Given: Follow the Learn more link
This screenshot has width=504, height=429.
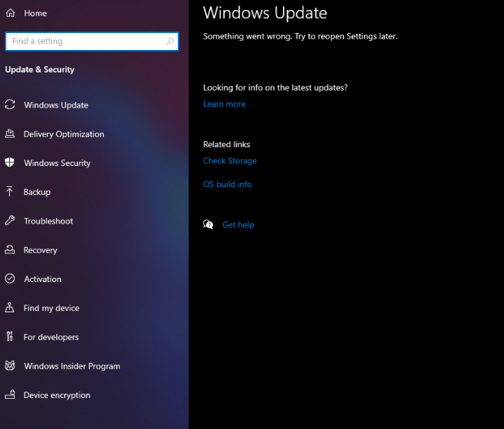Looking at the screenshot, I should [x=225, y=104].
